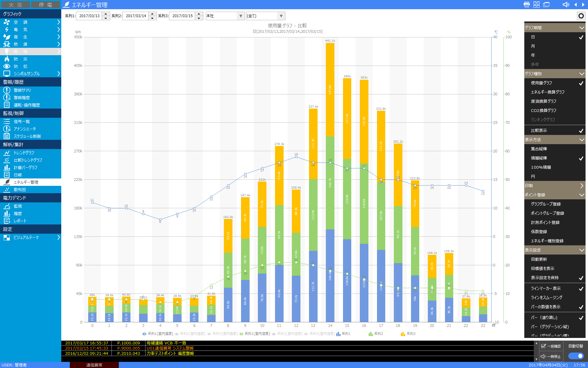This screenshot has width=588, height=368.
Task: Open 警報履歴 icon
Action: point(7,98)
